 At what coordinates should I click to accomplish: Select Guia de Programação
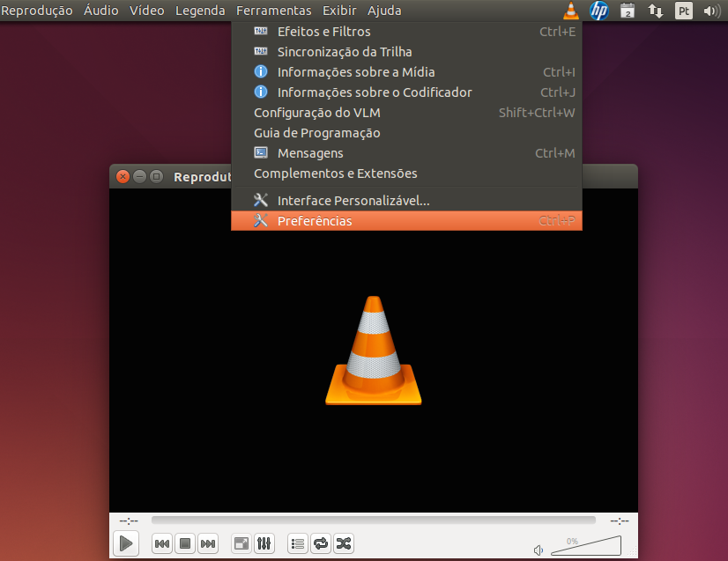406,133
